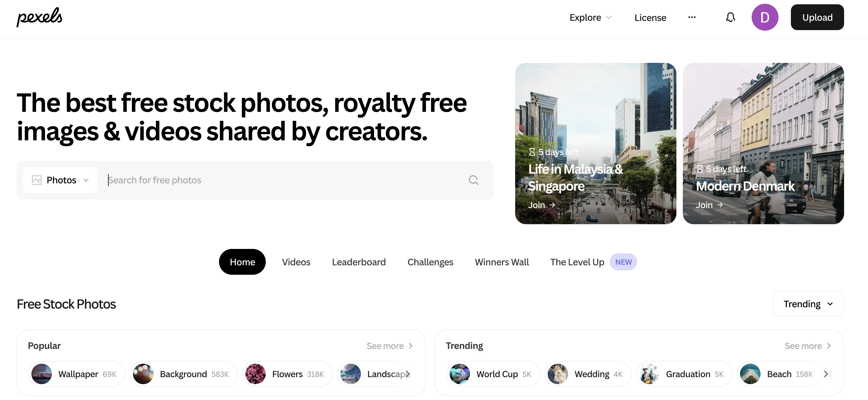Advance Popular tags with right arrow

408,374
